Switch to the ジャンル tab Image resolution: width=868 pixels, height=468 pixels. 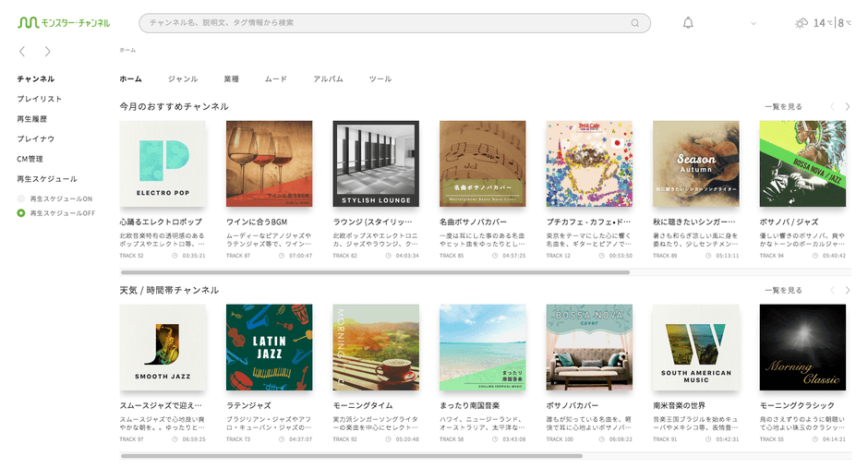(183, 79)
